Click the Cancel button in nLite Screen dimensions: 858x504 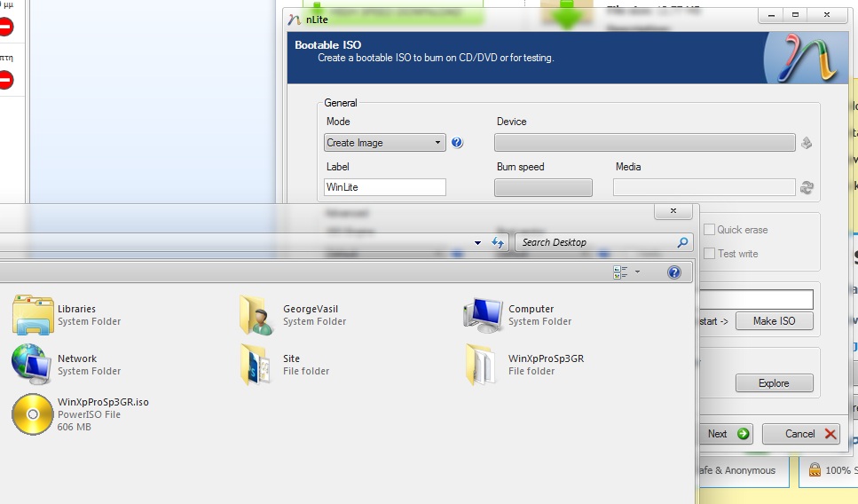point(801,434)
